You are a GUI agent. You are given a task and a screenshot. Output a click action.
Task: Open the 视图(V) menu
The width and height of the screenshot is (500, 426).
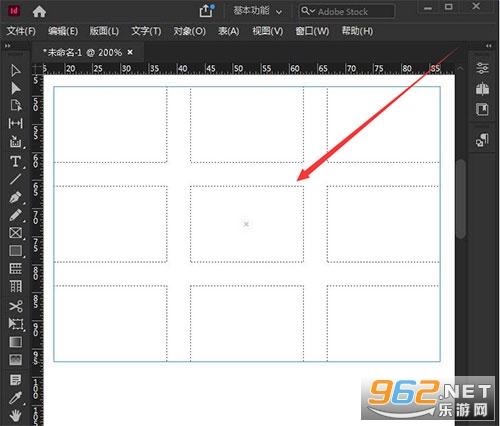click(x=267, y=31)
